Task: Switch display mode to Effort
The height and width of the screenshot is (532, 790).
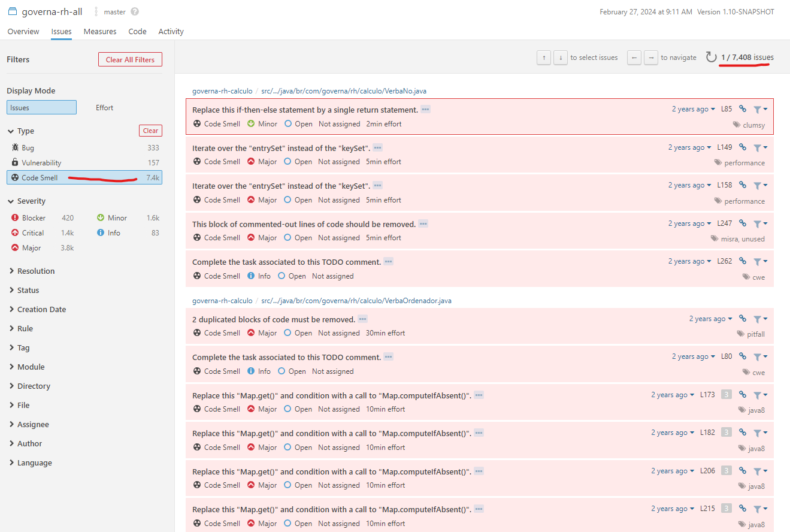Action: pos(105,108)
